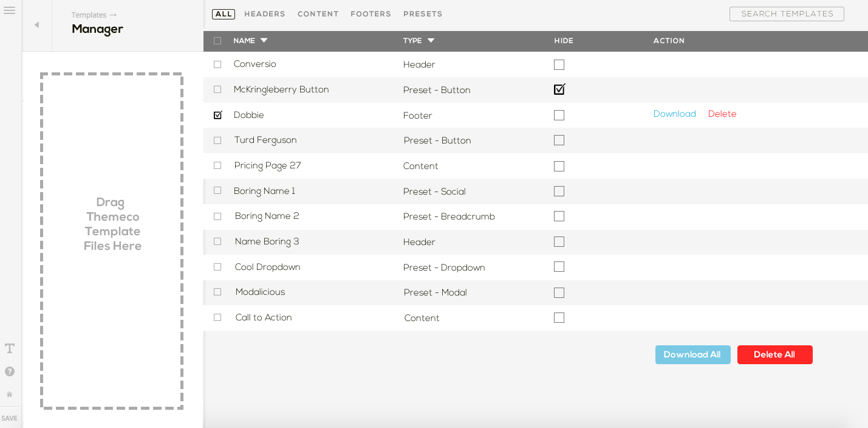Collapse the panel using the back arrow
The image size is (868, 428).
tap(36, 25)
